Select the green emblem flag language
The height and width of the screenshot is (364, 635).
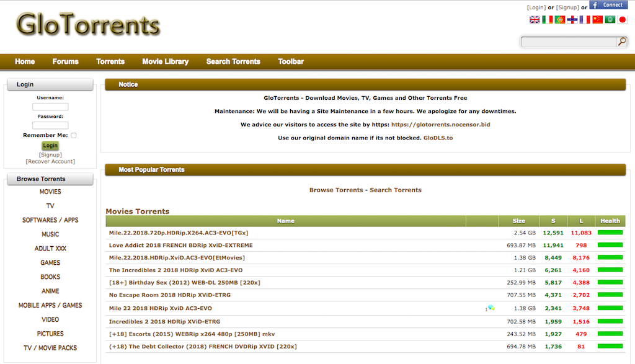pyautogui.click(x=610, y=19)
